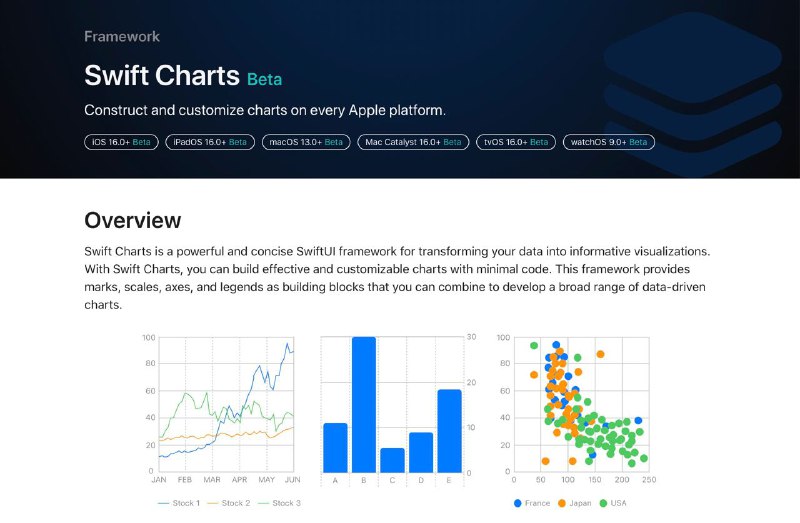The image size is (800, 523).
Task: Click the tvOS 16.0+ Beta badge
Action: pos(516,142)
